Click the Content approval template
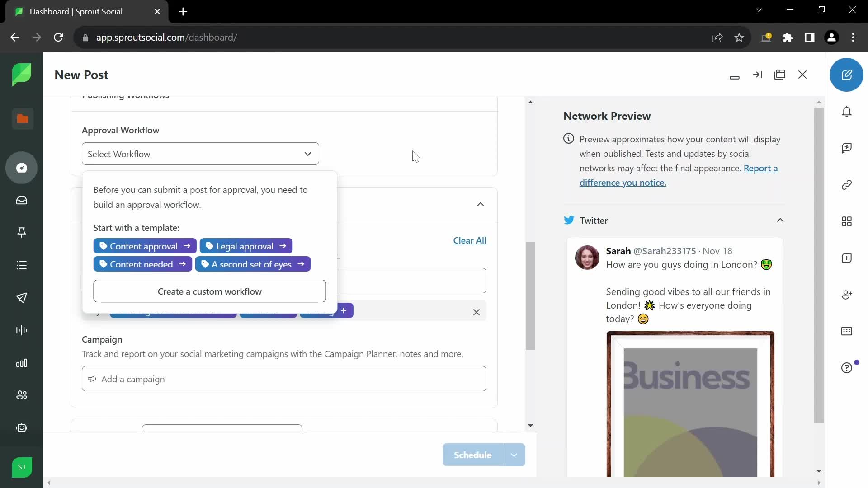Screen dimensions: 868x488 coord(146,246)
